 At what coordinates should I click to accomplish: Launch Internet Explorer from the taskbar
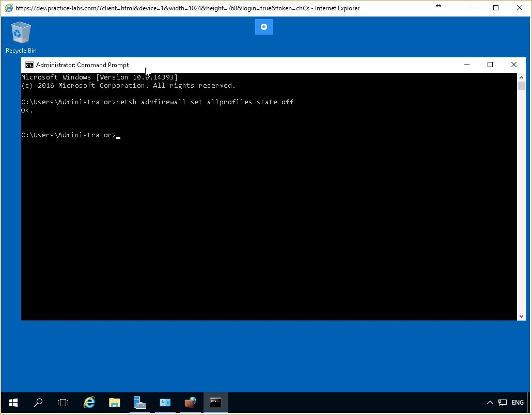pos(89,403)
